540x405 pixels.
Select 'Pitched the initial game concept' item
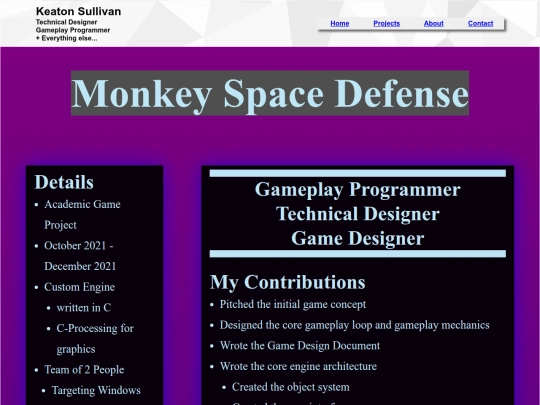click(293, 304)
